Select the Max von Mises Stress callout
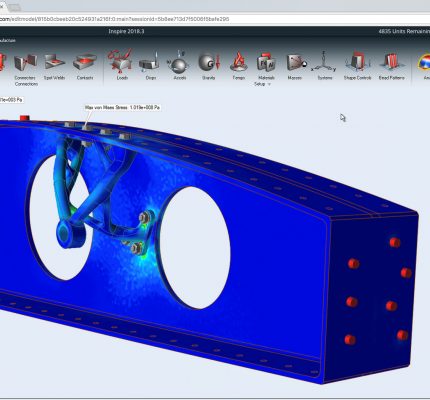This screenshot has height=400, width=430. pyautogui.click(x=122, y=108)
